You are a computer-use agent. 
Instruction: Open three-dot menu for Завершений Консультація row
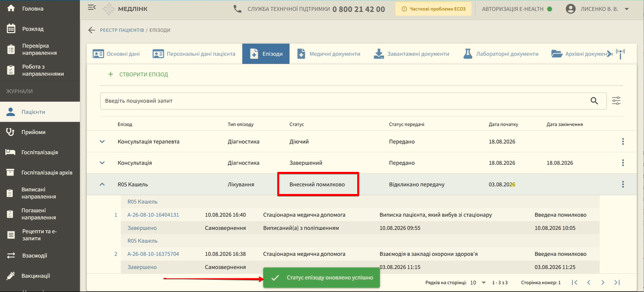[x=623, y=163]
